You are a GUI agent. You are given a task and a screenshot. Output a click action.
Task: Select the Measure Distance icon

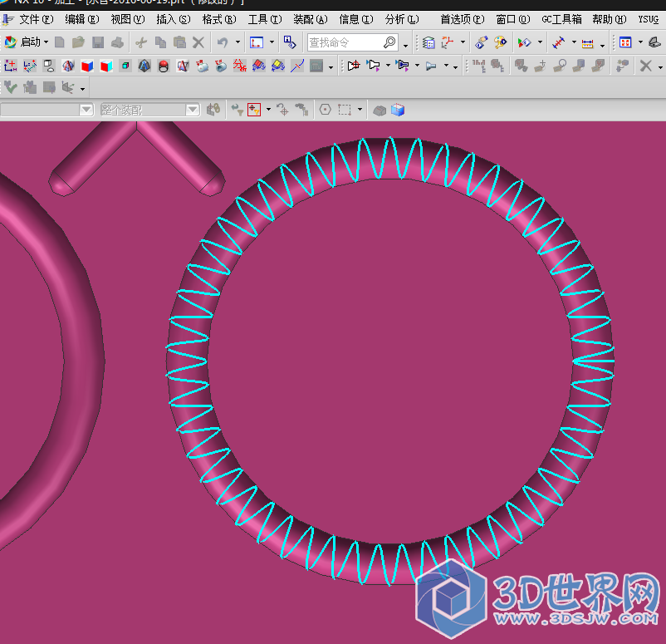tap(559, 42)
